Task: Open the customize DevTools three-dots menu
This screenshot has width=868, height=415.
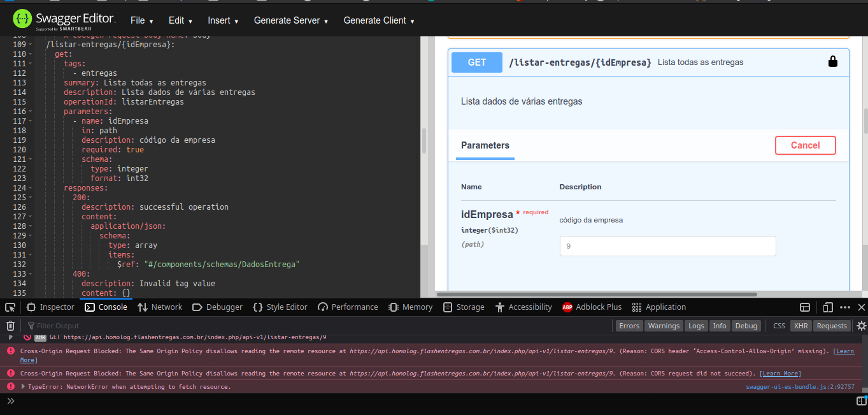Action: pos(845,307)
